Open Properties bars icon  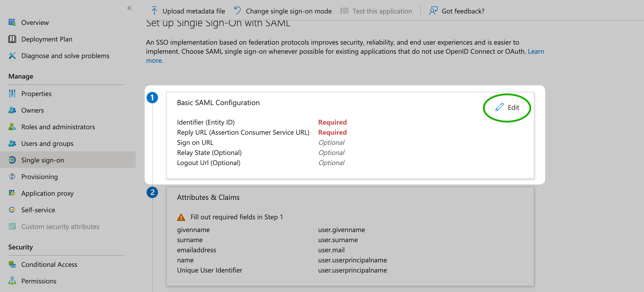(12, 93)
